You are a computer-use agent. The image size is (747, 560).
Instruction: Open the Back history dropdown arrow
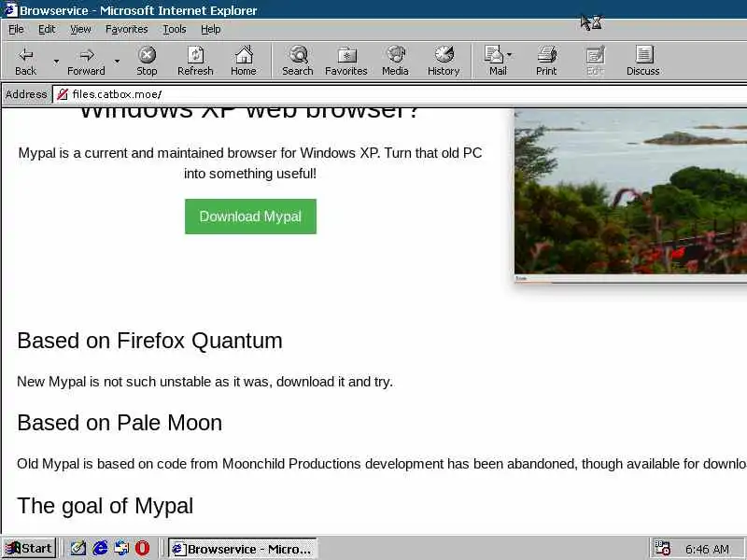[56, 61]
